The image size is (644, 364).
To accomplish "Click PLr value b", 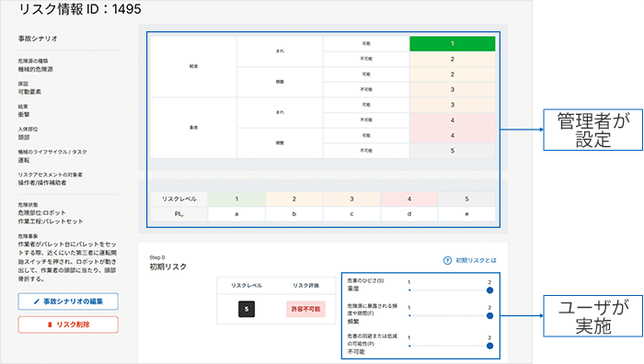I will pos(294,214).
